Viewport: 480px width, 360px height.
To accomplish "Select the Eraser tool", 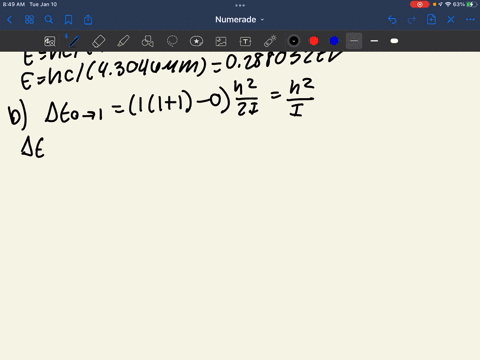I will coord(98,41).
